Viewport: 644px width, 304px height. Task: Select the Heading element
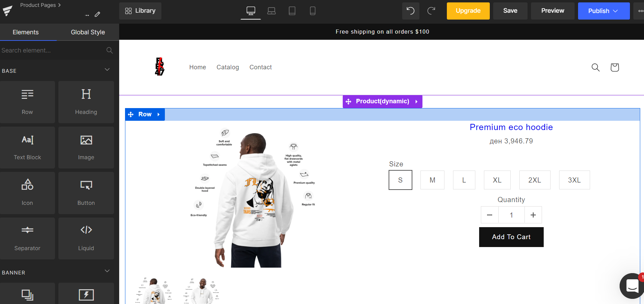[x=86, y=102]
